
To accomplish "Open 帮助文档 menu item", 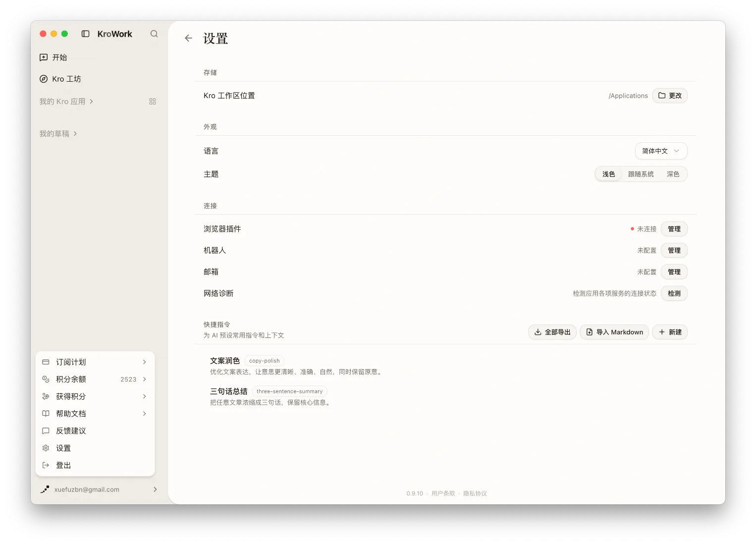I will (x=95, y=414).
